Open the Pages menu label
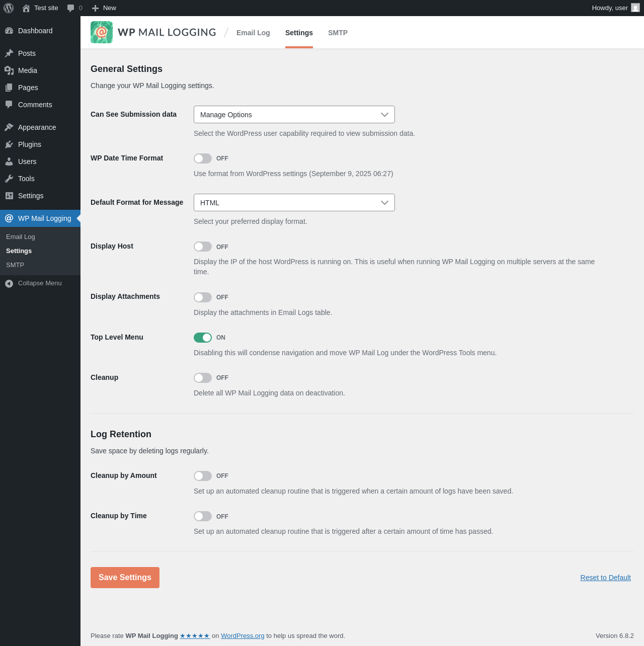644x646 pixels. 28,88
